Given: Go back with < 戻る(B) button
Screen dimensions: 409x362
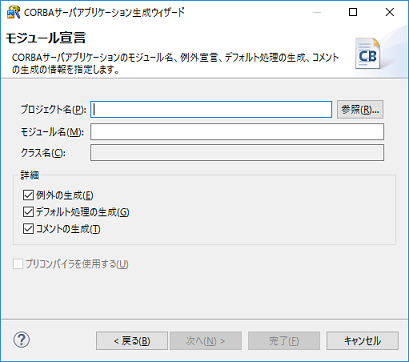Looking at the screenshot, I should (x=132, y=341).
